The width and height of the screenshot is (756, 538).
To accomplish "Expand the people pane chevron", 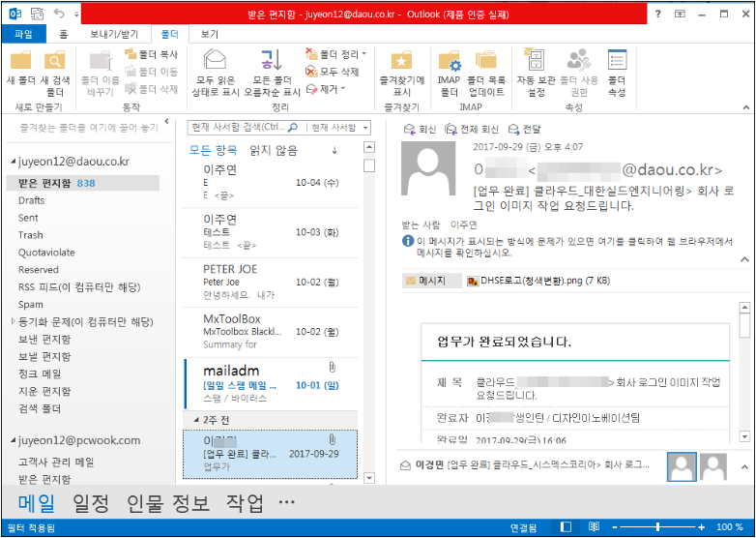I will [744, 466].
